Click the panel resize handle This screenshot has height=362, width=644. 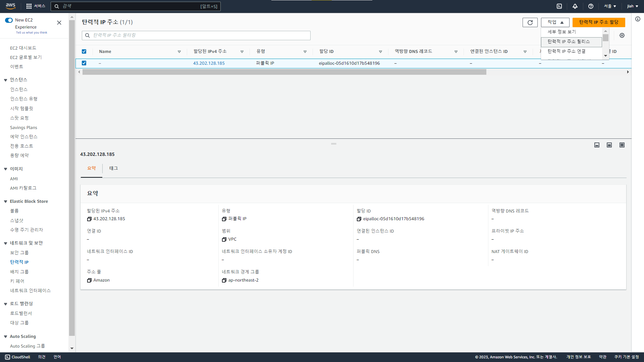point(333,144)
